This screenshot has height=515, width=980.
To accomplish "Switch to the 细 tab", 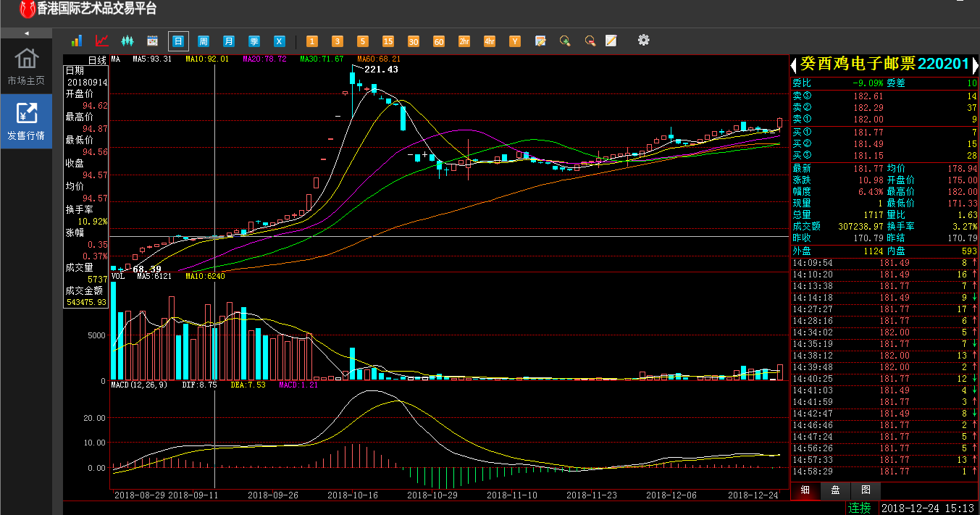I will click(804, 490).
